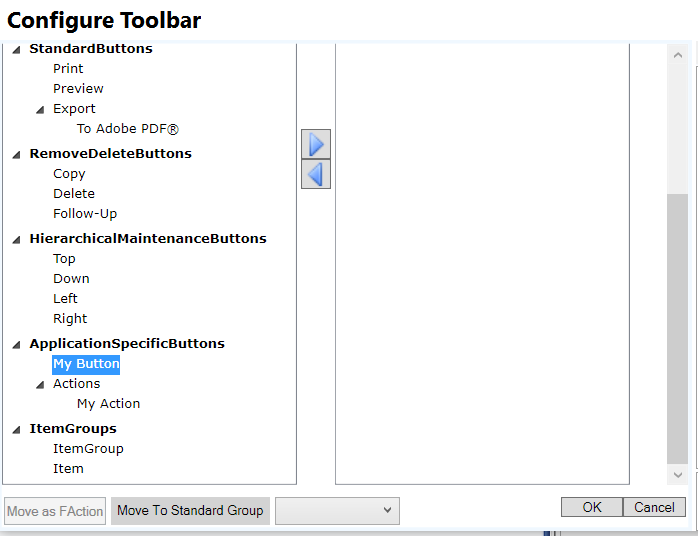Select the Preview tree item
This screenshot has width=698, height=536.
click(78, 89)
